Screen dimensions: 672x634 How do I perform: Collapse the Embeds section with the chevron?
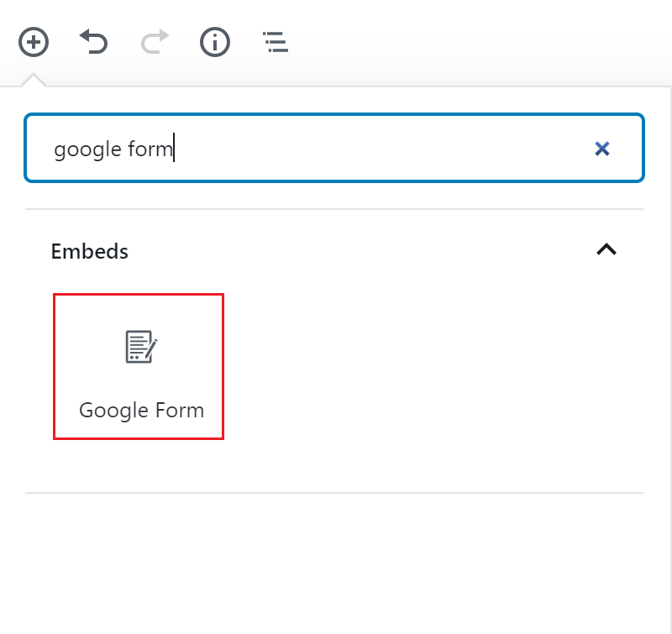[606, 249]
